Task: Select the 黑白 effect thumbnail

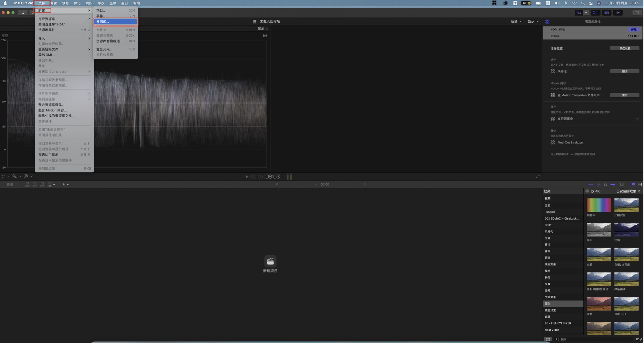Action: (x=599, y=230)
